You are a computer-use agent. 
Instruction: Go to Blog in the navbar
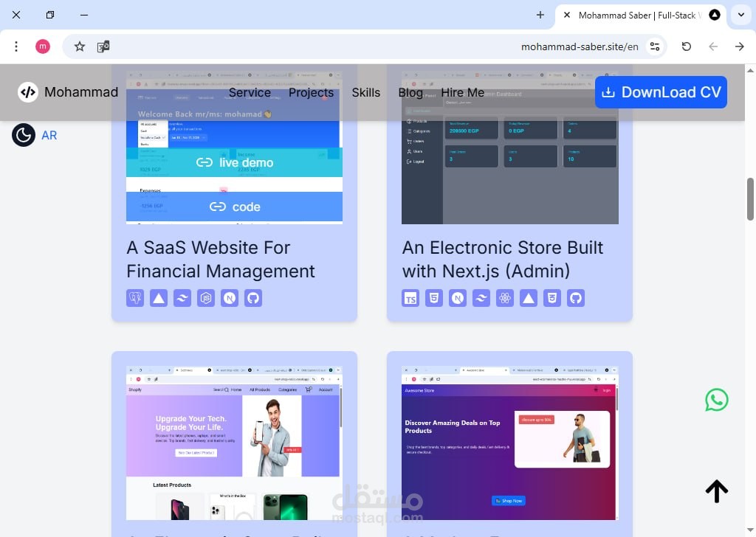click(410, 92)
